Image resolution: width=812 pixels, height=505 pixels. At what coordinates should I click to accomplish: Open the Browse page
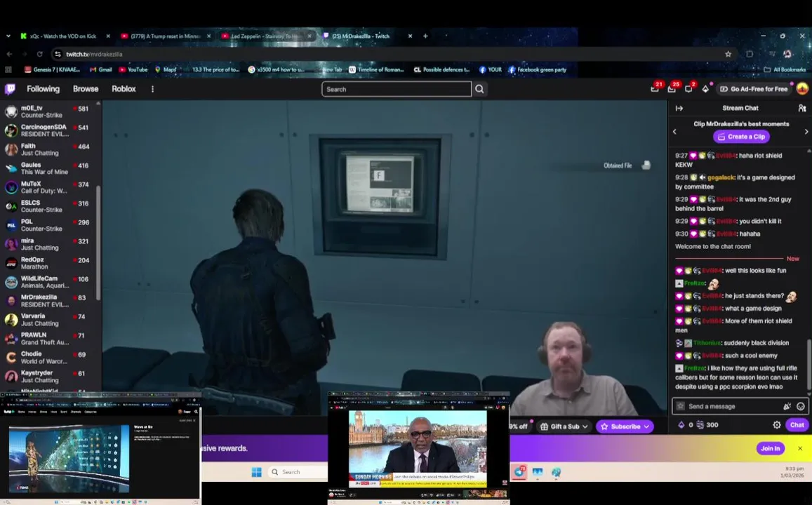point(86,89)
